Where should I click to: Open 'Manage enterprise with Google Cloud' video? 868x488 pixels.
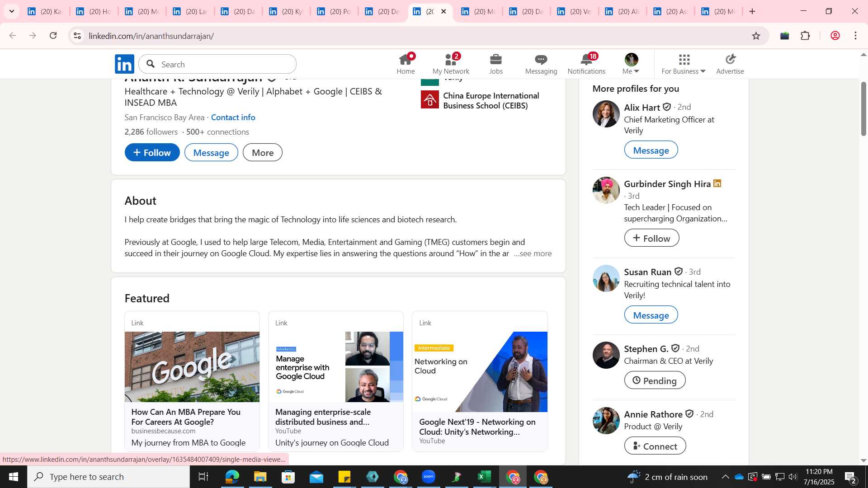point(336,382)
